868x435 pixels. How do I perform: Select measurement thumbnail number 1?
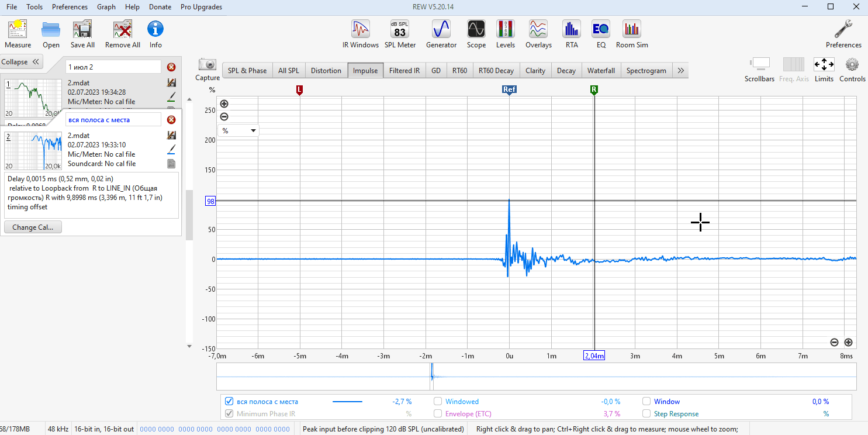[x=33, y=98]
